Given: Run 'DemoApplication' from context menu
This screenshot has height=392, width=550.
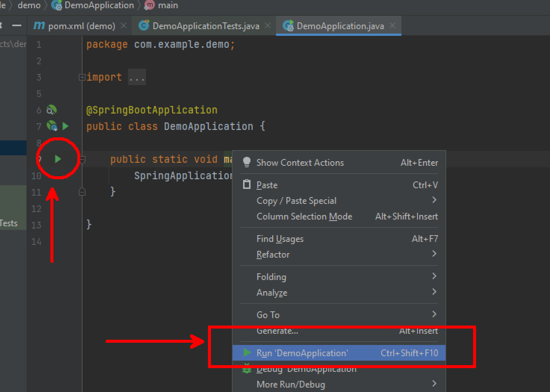Looking at the screenshot, I should [x=339, y=353].
